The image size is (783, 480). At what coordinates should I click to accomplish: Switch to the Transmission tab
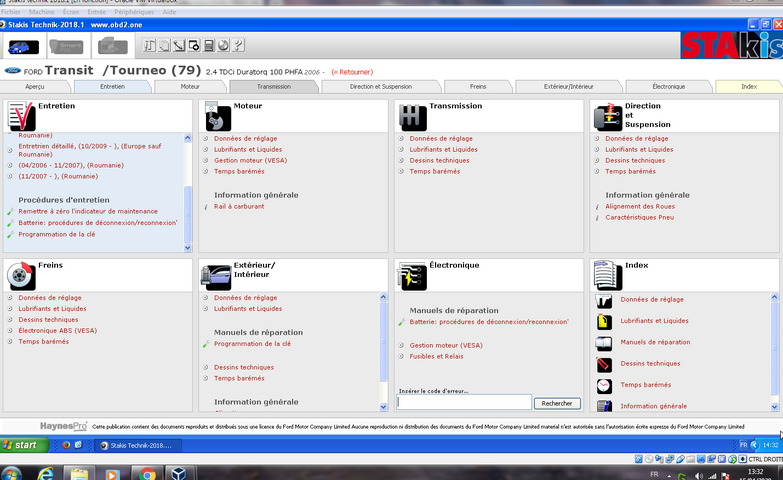(274, 86)
